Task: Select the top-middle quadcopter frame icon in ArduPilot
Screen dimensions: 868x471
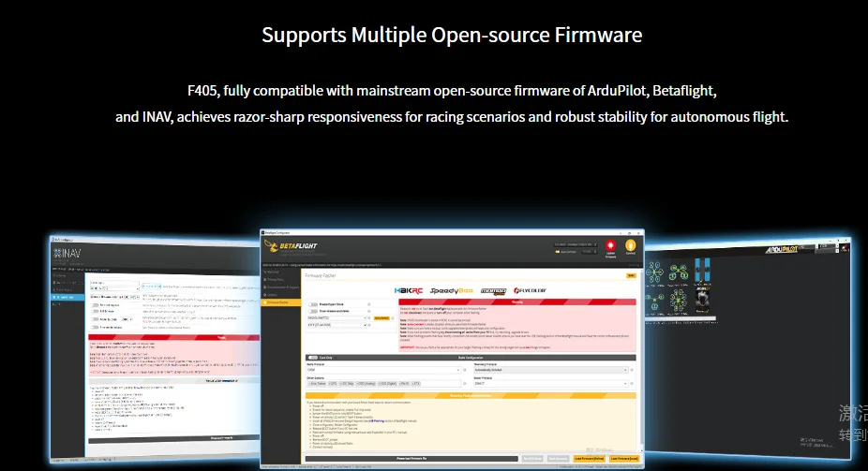Action: [x=678, y=272]
